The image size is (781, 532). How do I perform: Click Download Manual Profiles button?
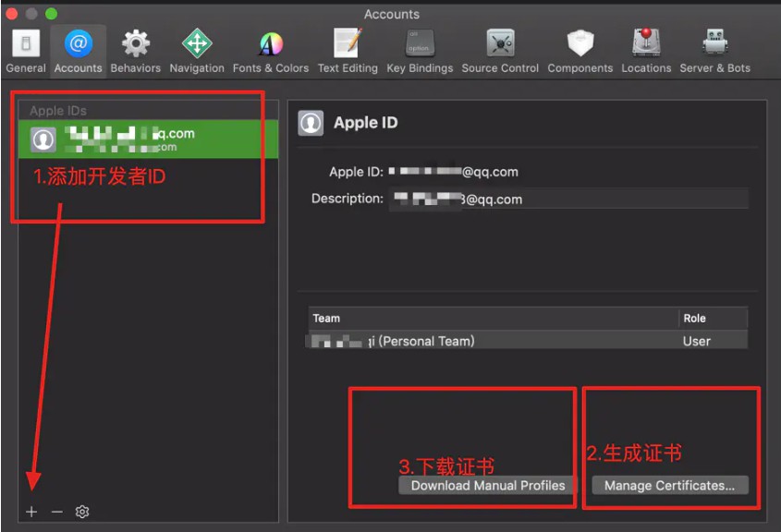point(488,485)
